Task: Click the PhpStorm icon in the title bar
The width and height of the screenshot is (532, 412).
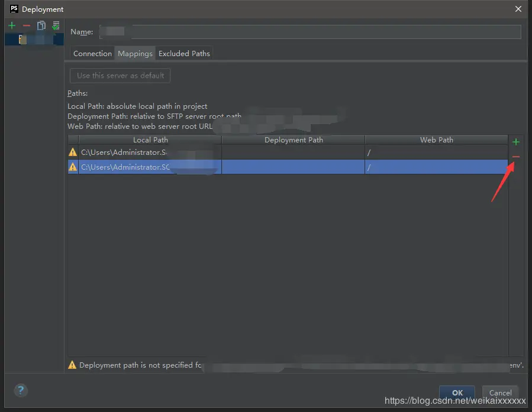Action: coord(14,9)
